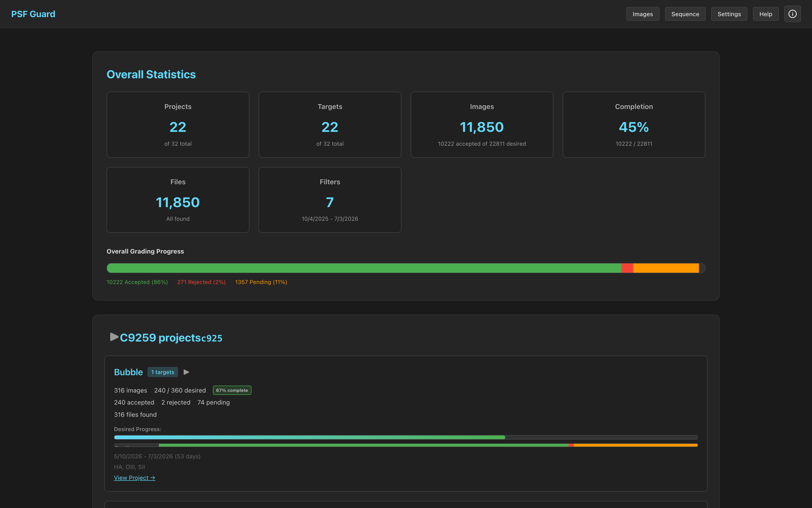Screen dimensions: 812x508
Task: Open Settings from the top bar
Action: click(x=729, y=14)
